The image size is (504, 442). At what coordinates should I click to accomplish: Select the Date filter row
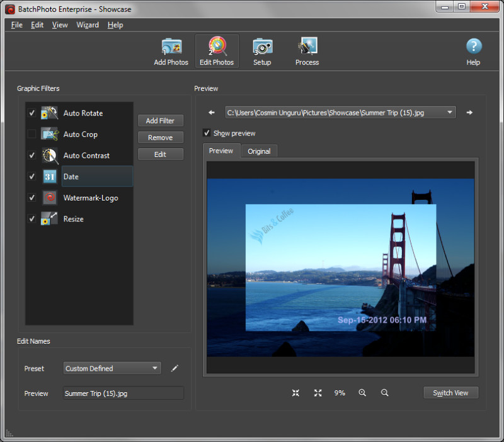[79, 177]
